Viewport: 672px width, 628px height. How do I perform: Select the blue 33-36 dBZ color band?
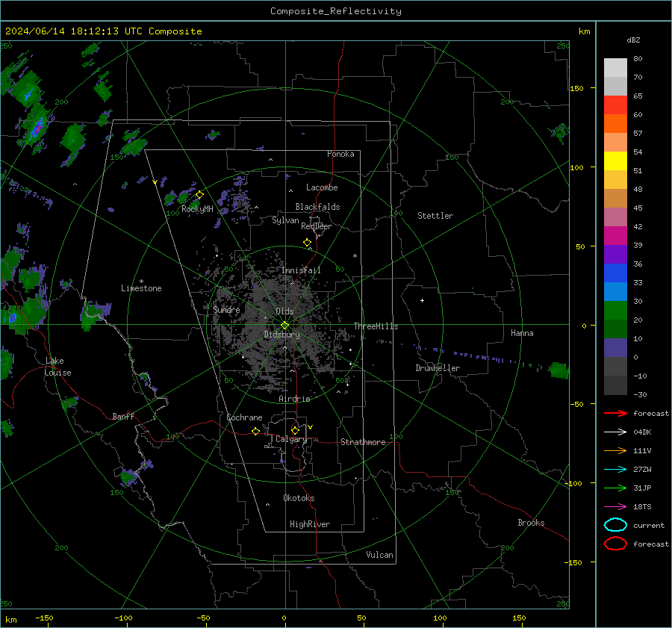(x=615, y=273)
